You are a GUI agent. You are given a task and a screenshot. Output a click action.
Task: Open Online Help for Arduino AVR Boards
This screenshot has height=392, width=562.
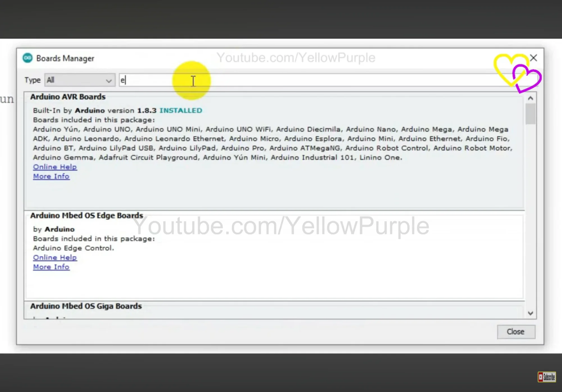(x=55, y=167)
